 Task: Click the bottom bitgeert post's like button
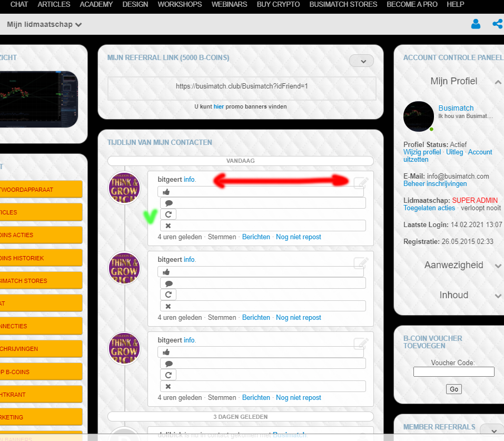[x=260, y=352]
